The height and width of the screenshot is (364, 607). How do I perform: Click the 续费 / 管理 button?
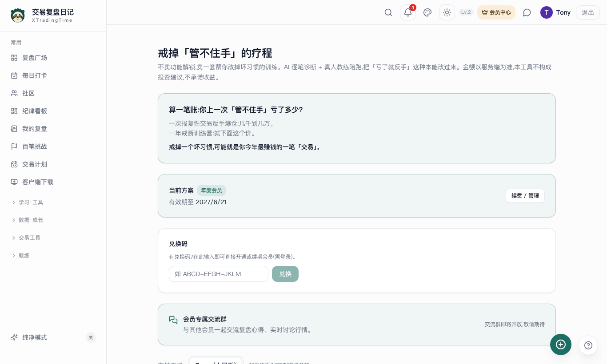525,196
